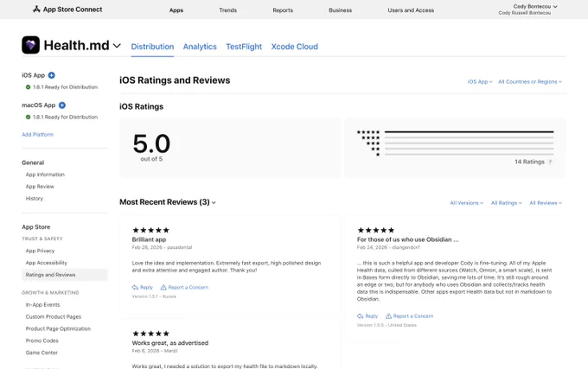This screenshot has height=369, width=588.
Task: Open Custom Product Pages in sidebar
Action: tap(54, 317)
